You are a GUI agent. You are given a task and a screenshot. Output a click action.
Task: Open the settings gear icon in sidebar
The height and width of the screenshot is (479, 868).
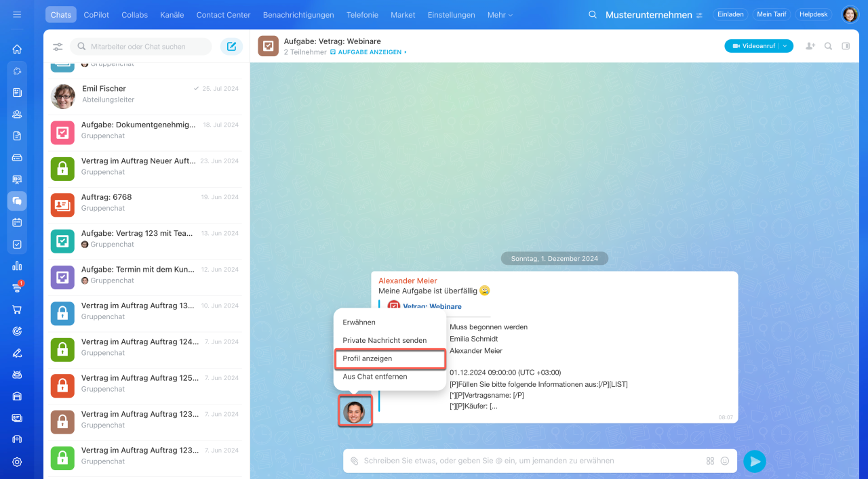click(x=17, y=461)
